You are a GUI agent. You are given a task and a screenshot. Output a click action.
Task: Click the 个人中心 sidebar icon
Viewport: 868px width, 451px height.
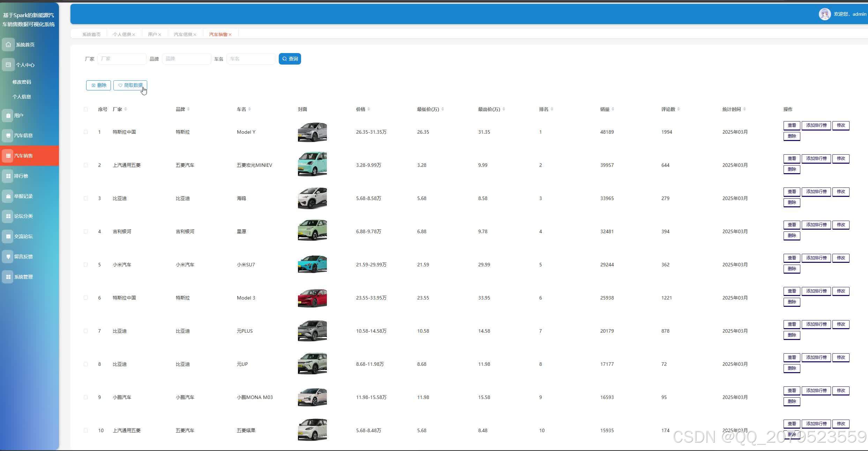[8, 65]
